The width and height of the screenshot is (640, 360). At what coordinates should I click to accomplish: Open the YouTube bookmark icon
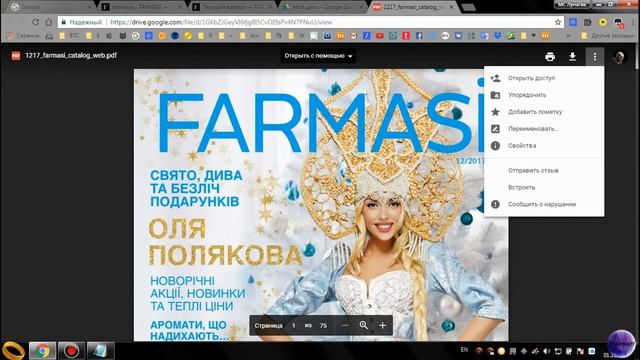point(380,36)
